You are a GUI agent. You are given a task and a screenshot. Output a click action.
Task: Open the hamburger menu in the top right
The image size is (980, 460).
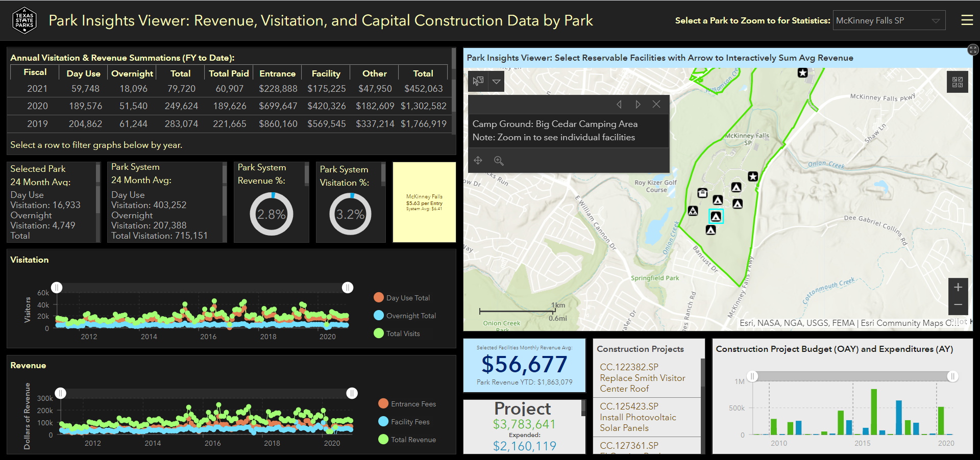(x=968, y=20)
